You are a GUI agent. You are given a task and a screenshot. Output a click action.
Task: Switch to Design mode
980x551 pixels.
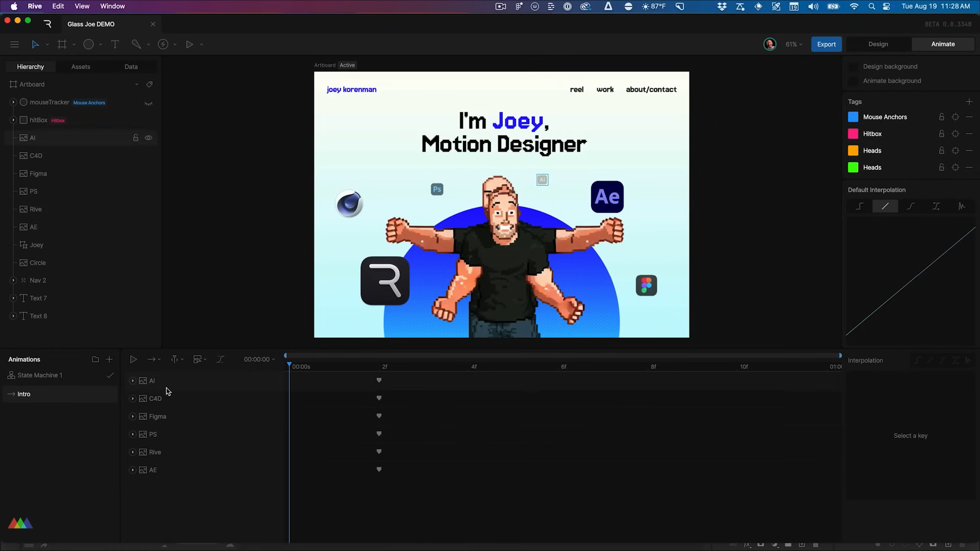(878, 44)
